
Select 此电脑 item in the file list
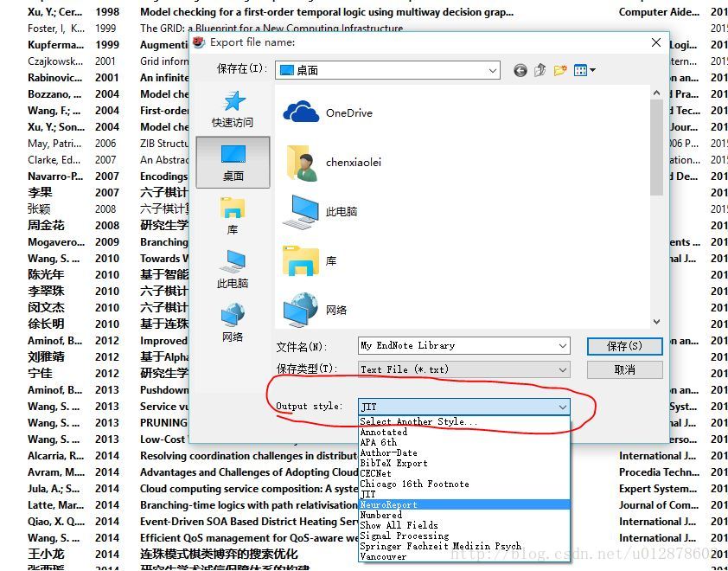pyautogui.click(x=320, y=212)
